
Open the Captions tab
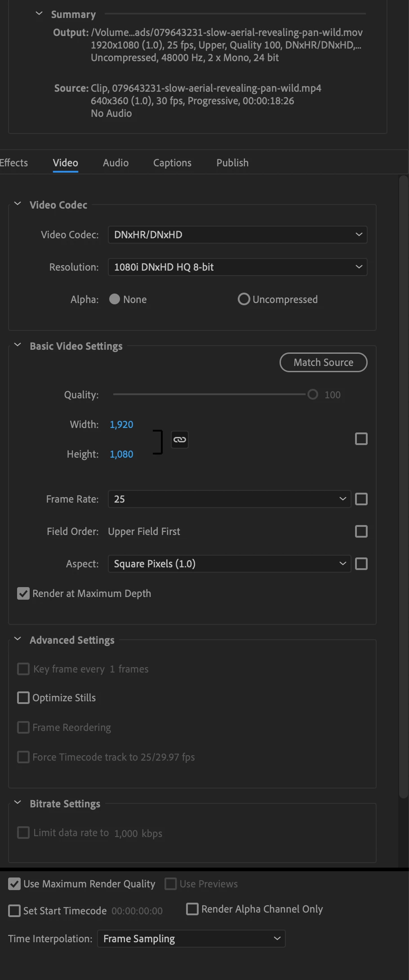pyautogui.click(x=172, y=163)
